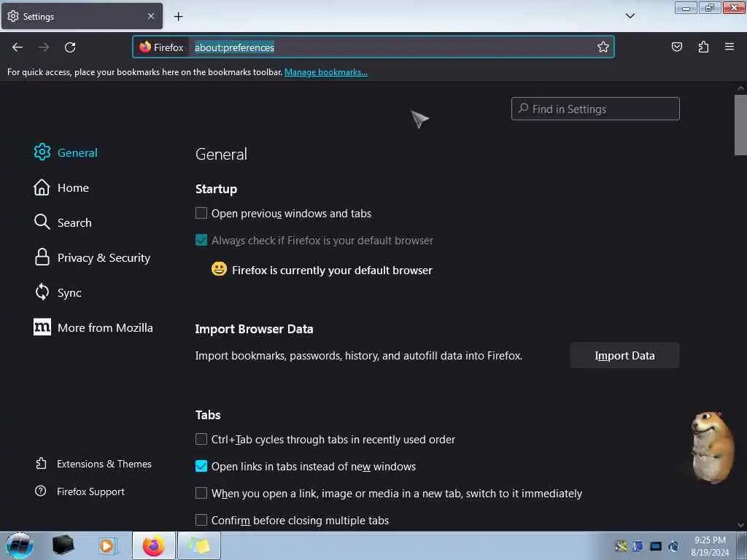Close the Settings tab

pyautogui.click(x=150, y=16)
